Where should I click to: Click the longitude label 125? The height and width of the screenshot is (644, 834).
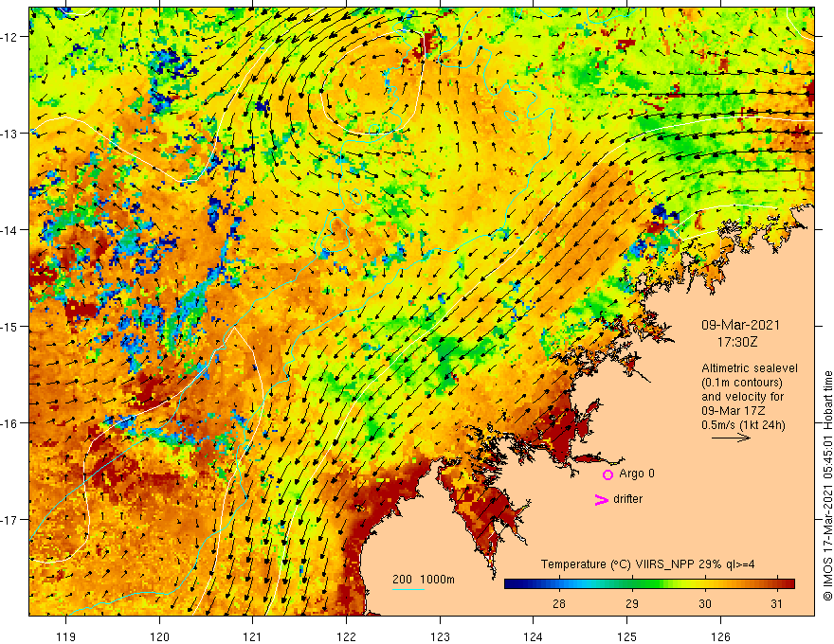pyautogui.click(x=626, y=636)
